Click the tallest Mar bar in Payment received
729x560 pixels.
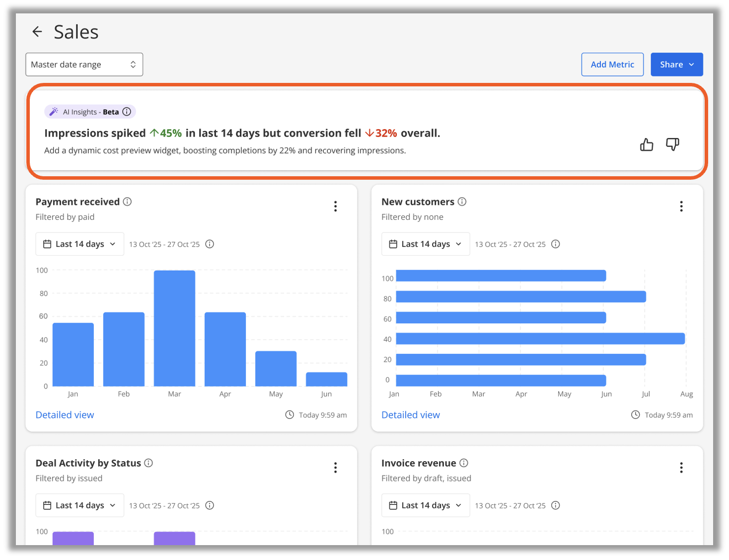[174, 328]
